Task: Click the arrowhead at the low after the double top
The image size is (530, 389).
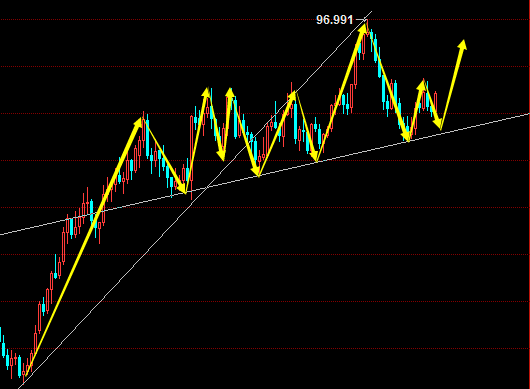Action: (x=256, y=171)
